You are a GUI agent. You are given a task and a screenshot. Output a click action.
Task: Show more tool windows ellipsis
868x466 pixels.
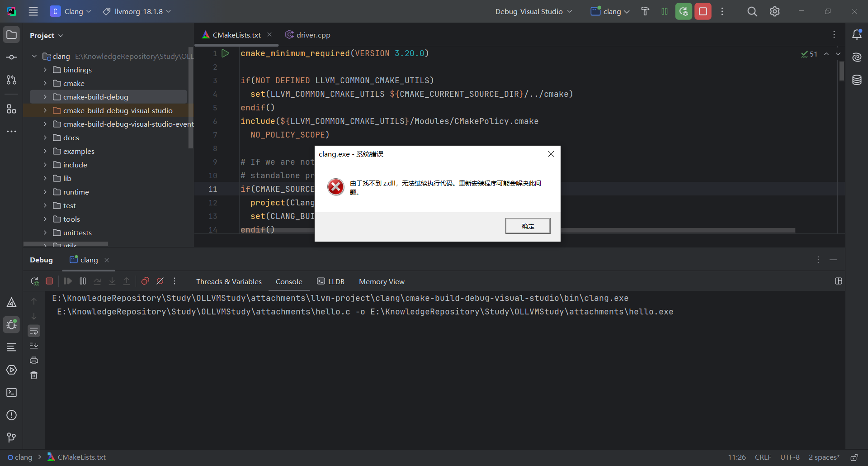12,132
